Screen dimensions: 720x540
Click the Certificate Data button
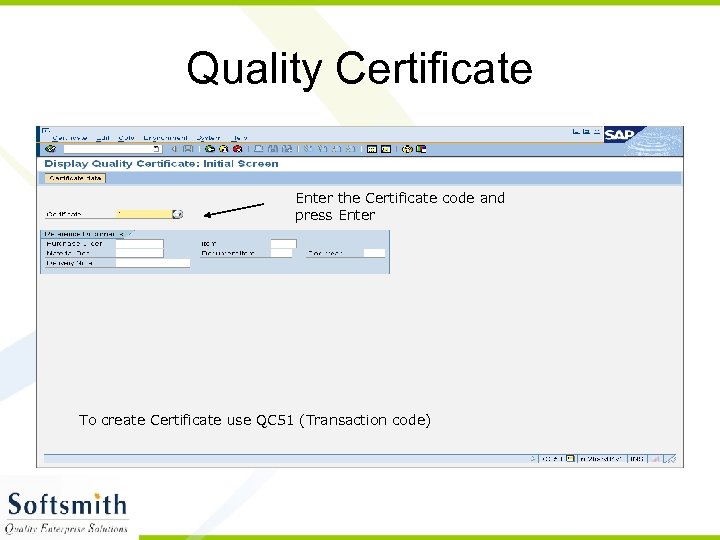click(x=75, y=178)
